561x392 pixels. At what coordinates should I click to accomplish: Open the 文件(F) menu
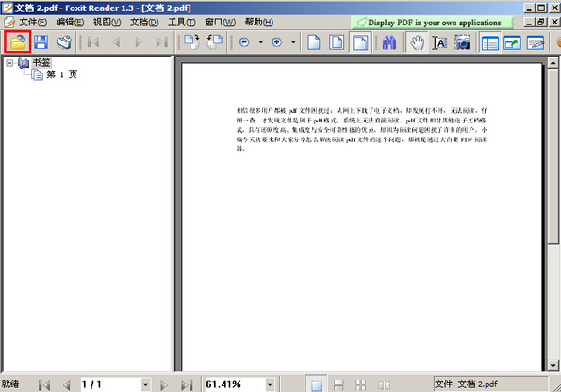[33, 23]
